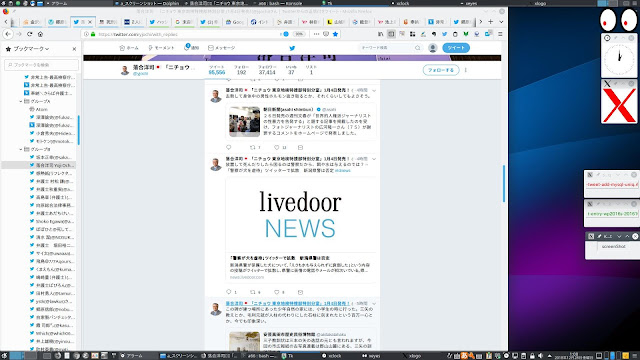640x360 pixels.
Task: Reply to the Asahi Shimbun quote tweet
Action: pyautogui.click(x=229, y=147)
